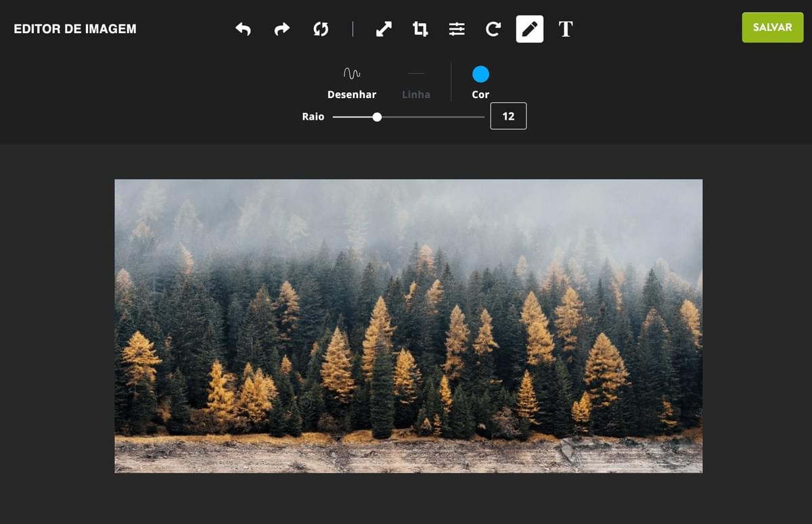Select the crop tool
This screenshot has width=812, height=524.
point(420,29)
